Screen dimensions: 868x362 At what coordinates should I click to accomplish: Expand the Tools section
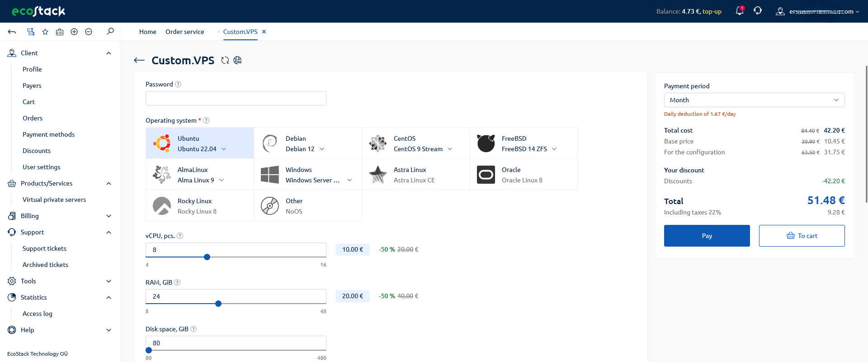coord(108,281)
